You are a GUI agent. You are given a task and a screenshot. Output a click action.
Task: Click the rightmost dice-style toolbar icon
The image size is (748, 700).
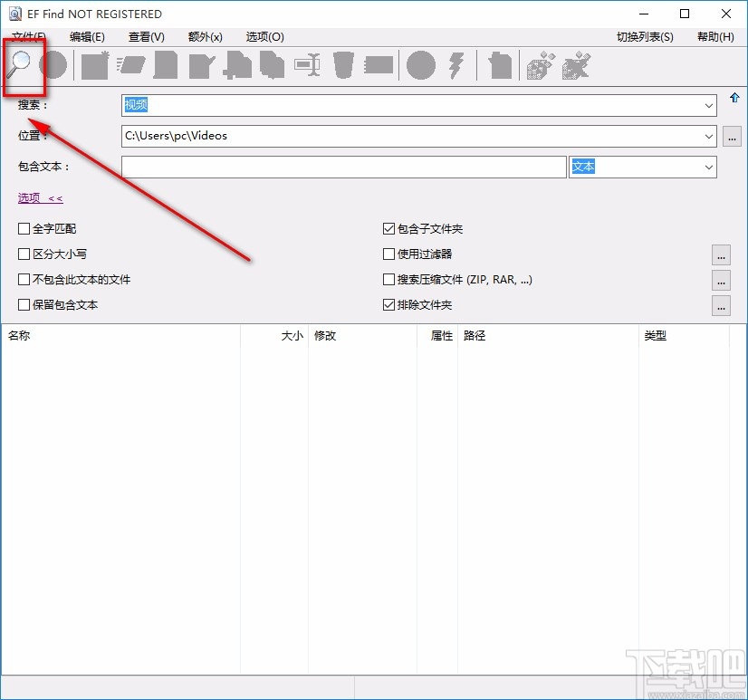point(576,65)
